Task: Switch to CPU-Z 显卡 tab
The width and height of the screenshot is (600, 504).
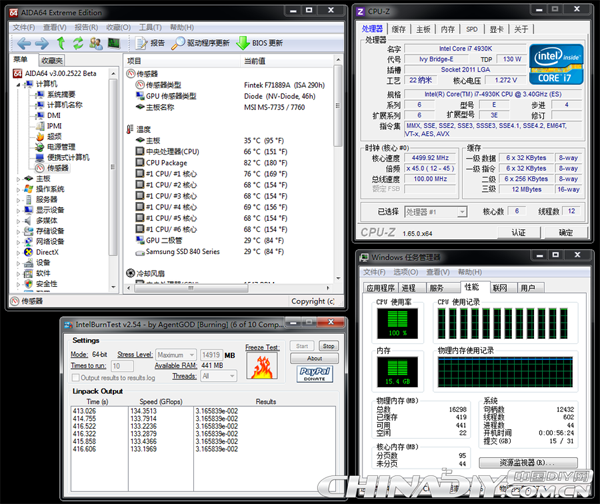Action: [496, 29]
